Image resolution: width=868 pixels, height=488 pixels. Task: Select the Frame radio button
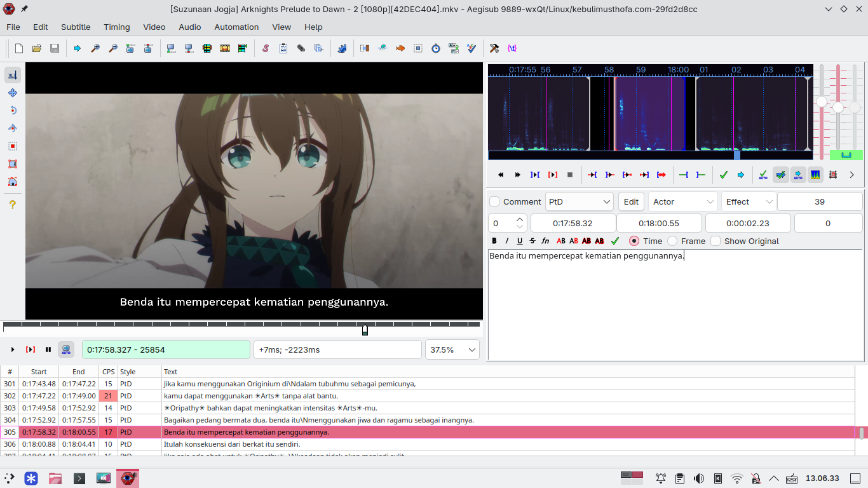[672, 241]
